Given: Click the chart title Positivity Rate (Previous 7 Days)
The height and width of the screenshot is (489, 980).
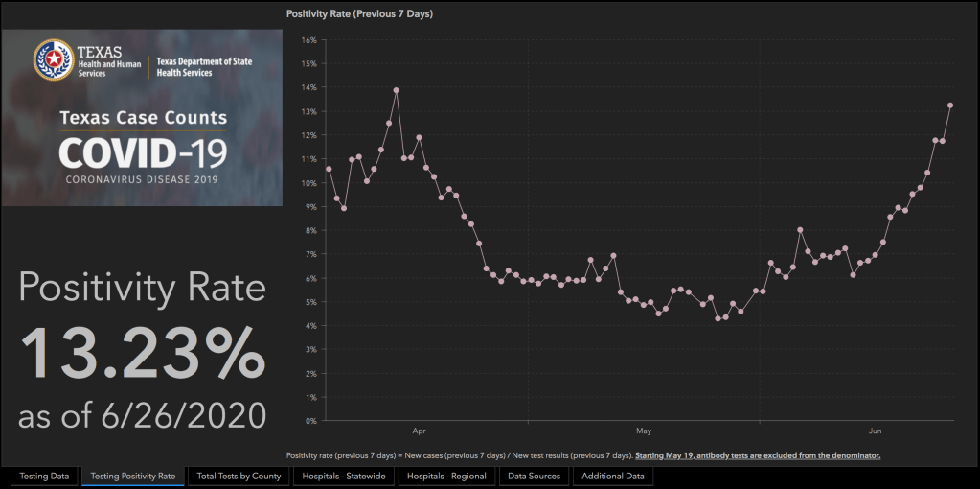Looking at the screenshot, I should 358,14.
